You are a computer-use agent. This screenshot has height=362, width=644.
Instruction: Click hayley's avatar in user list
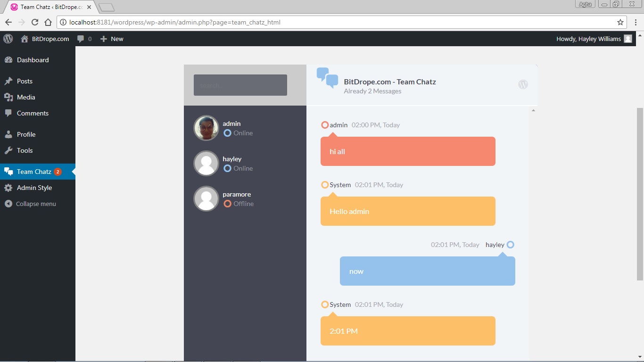click(206, 163)
